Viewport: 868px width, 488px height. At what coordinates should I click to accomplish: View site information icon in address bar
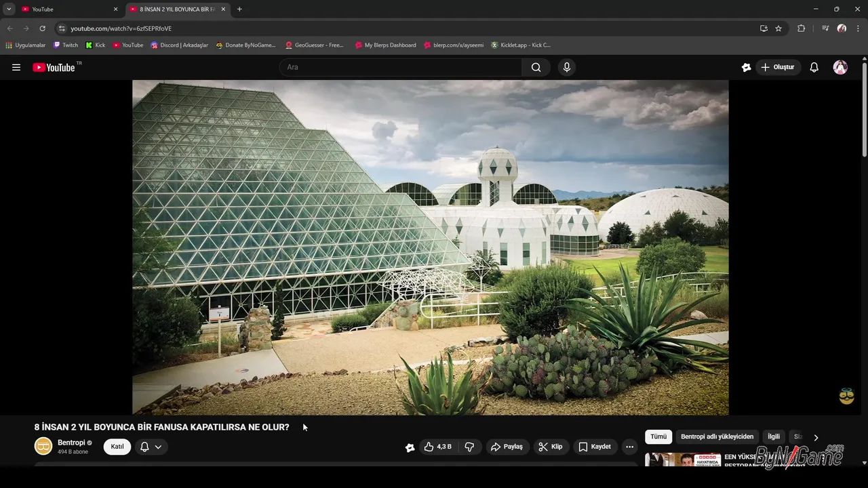coord(62,28)
